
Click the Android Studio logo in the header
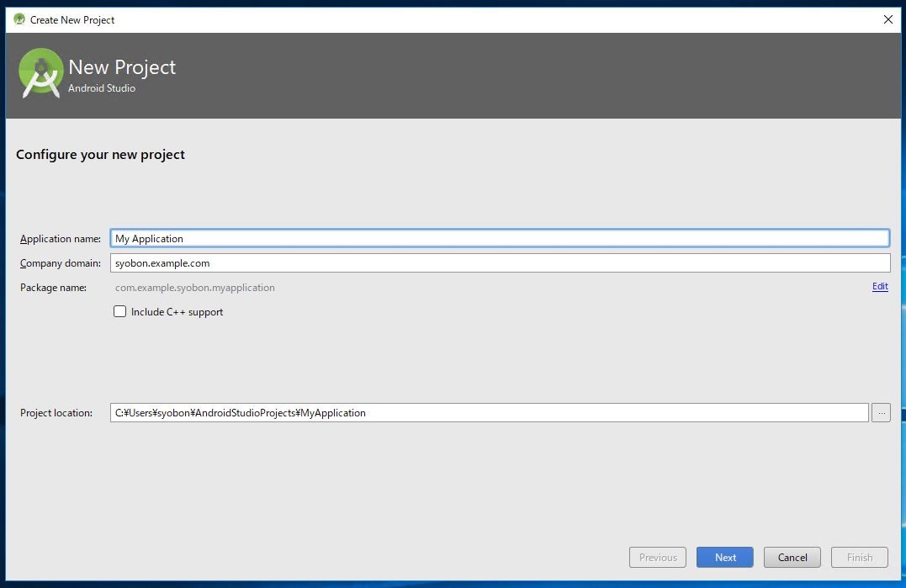40,73
